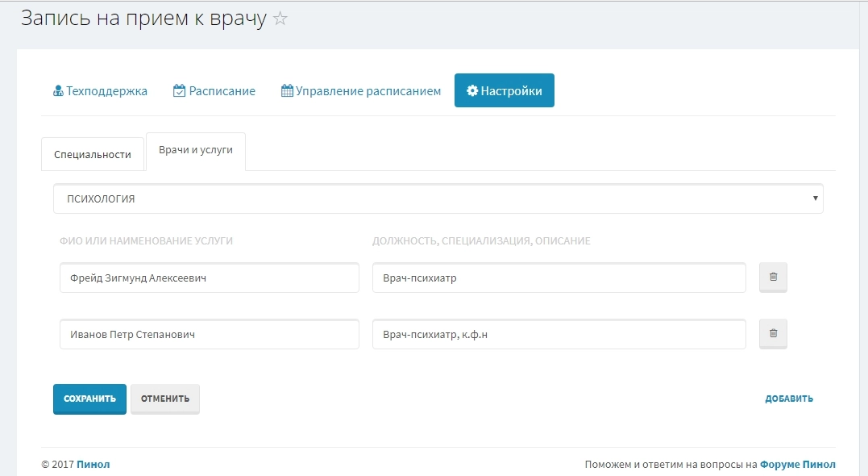Select the Настройки tab
Image resolution: width=868 pixels, height=476 pixels.
504,91
